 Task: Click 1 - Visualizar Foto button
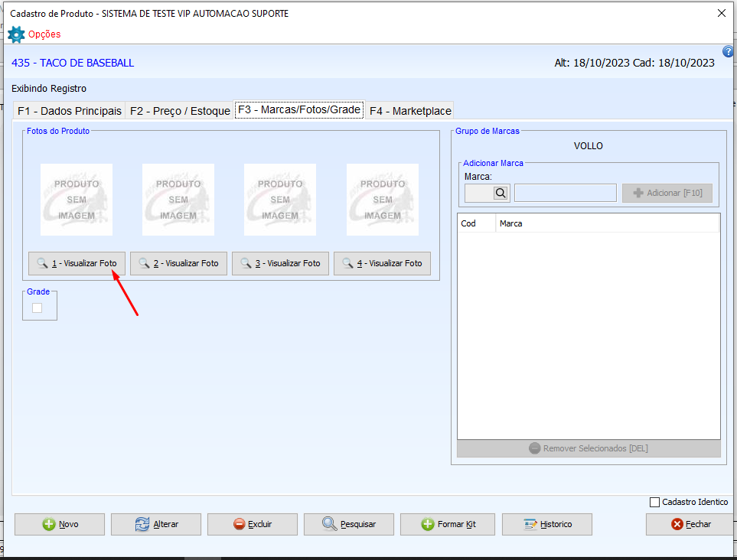point(77,264)
